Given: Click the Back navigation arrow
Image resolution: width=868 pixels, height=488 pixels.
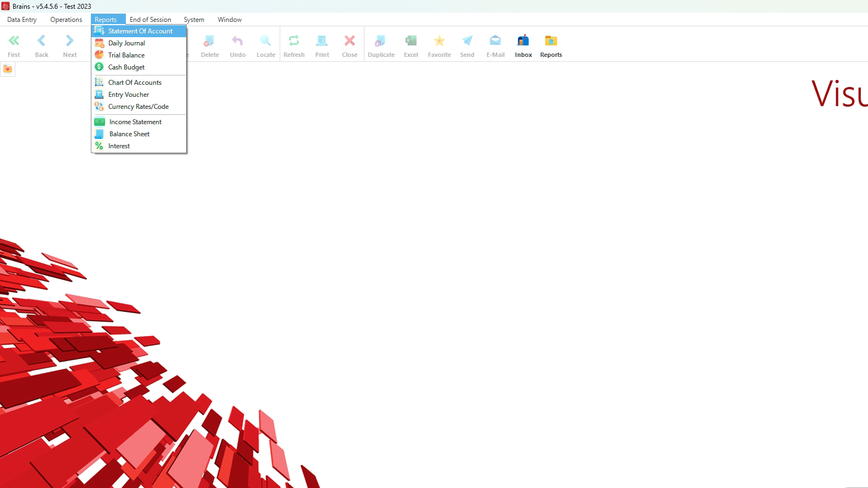Looking at the screenshot, I should 42,40.
